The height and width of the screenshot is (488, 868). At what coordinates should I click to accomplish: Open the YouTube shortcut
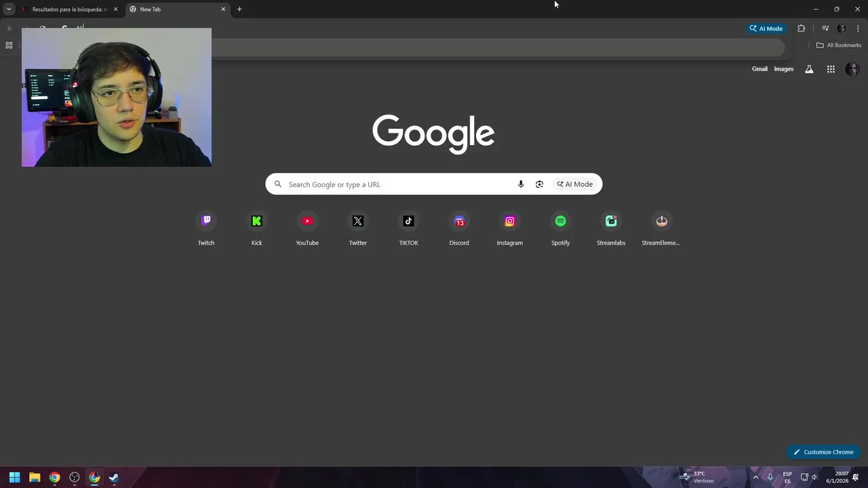(x=307, y=229)
